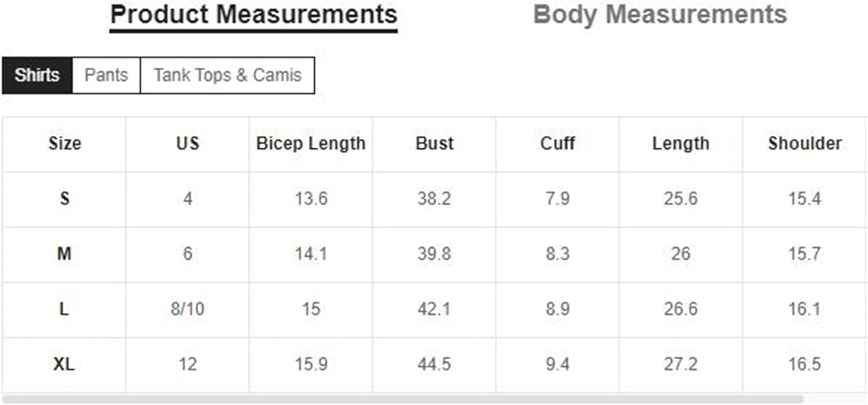Click the Shoulder column header
Screen dimensions: 868x405
[805, 143]
